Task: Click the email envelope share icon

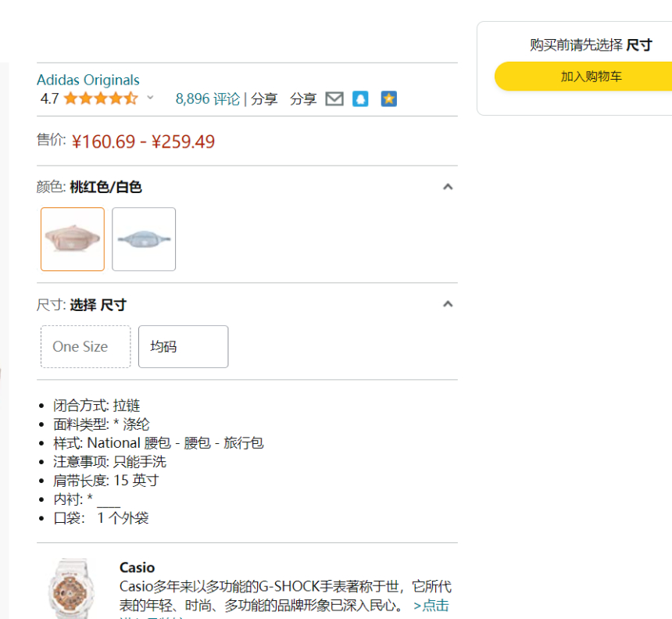Action: pos(334,98)
